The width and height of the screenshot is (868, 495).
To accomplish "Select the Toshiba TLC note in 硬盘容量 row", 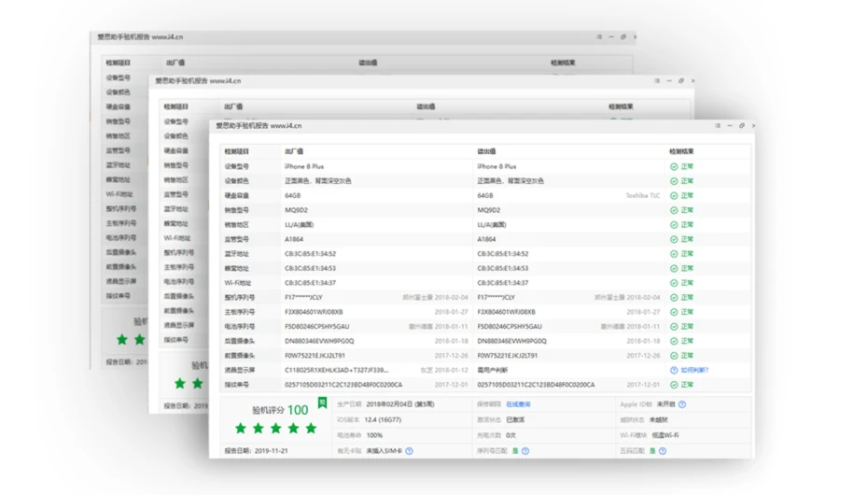I will point(643,195).
